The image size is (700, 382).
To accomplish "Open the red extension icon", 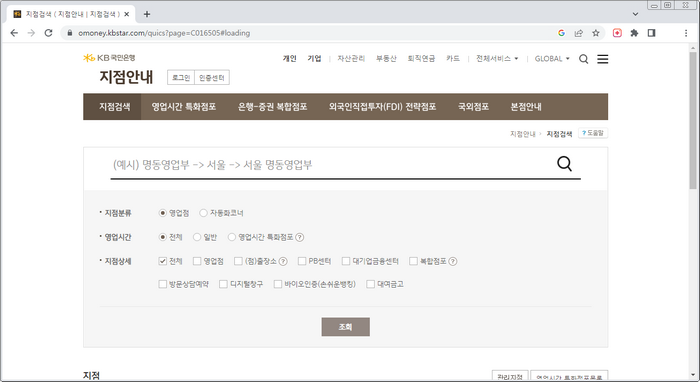I will [617, 33].
